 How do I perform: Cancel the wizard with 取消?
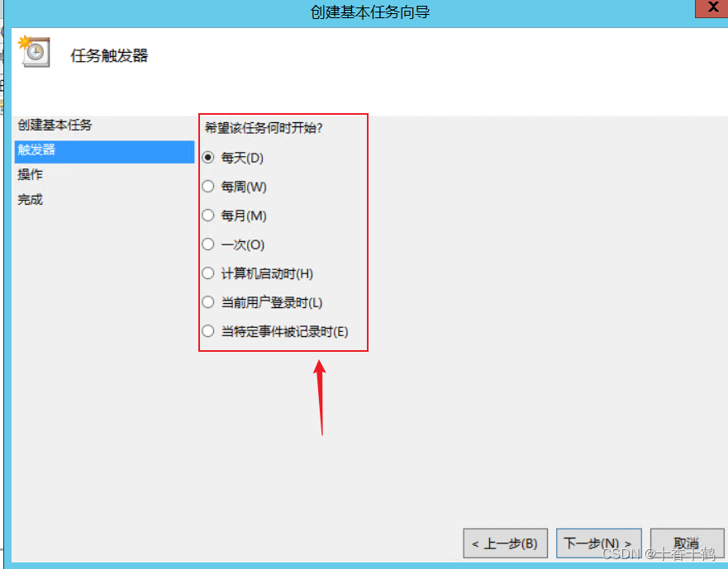(687, 543)
